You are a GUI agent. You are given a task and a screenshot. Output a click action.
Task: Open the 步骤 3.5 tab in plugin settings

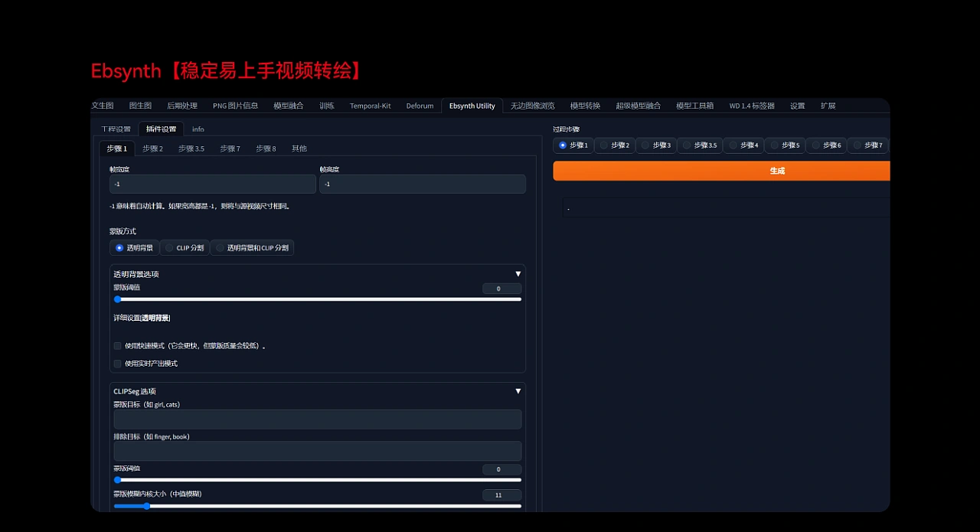pos(191,149)
